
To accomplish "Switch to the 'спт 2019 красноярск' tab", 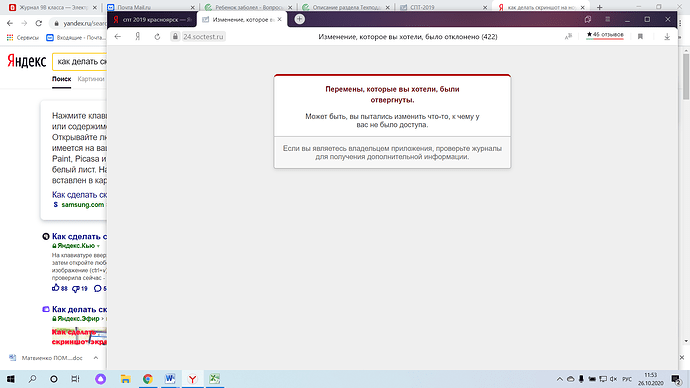I will [x=152, y=19].
